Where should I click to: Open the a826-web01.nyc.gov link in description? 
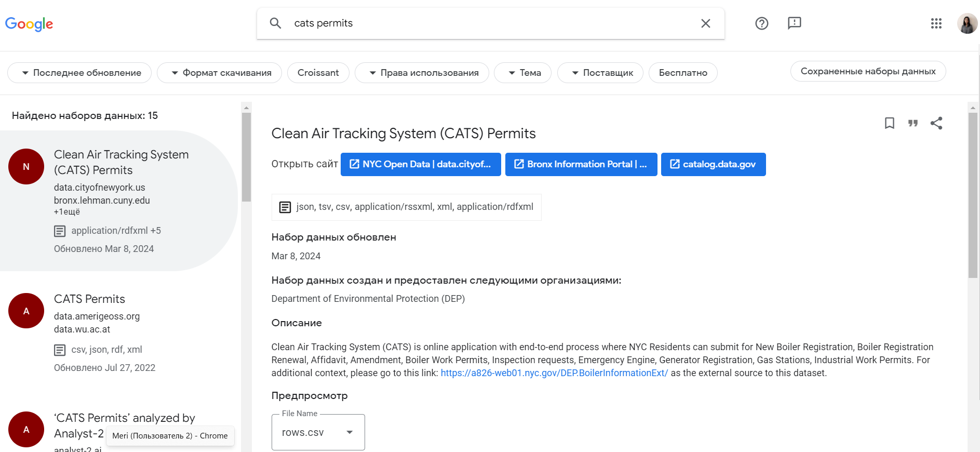click(x=554, y=373)
